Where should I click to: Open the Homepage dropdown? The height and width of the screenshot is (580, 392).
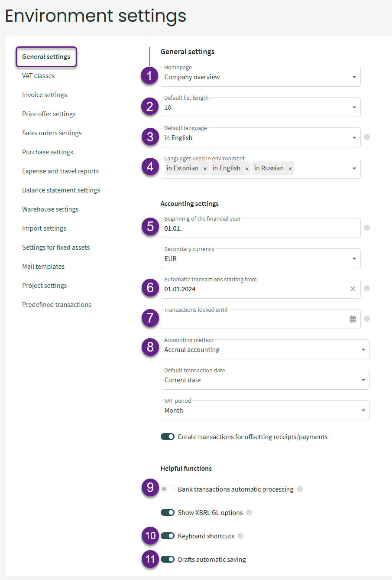point(260,77)
